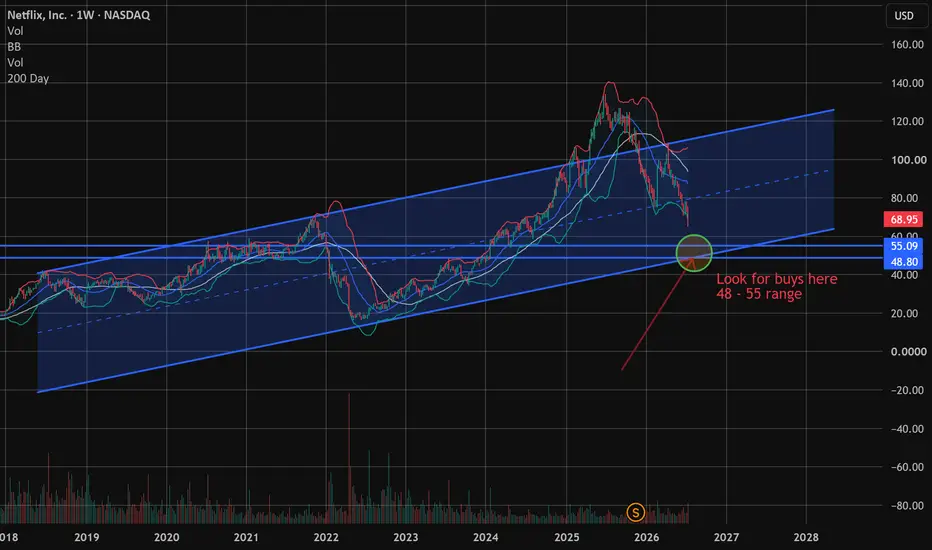Screen dimensions: 932x550
Task: Click the 2028 label on time axis
Action: tap(805, 538)
